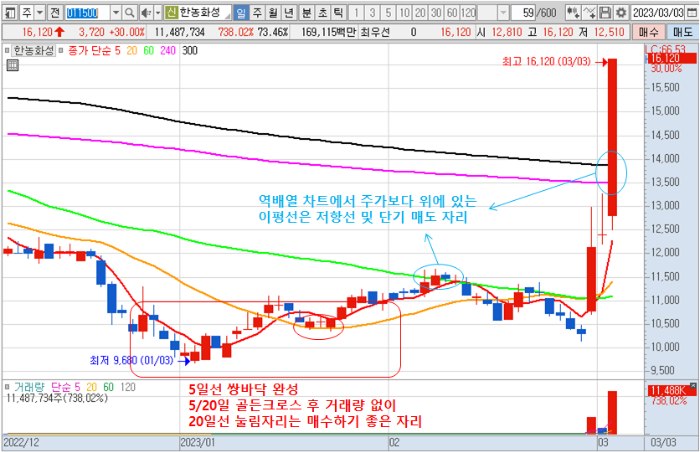Click the 03/03 label at axis corner

tap(663, 443)
